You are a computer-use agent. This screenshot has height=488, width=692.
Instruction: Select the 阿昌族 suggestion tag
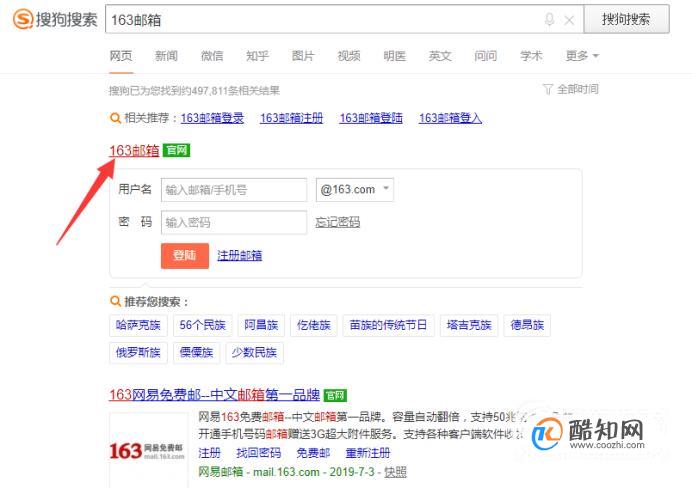[261, 326]
